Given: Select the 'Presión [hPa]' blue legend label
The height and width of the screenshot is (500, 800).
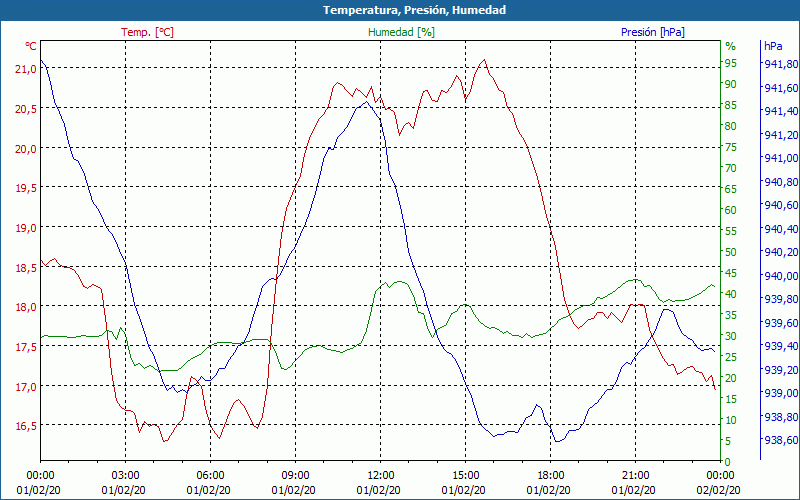Looking at the screenshot, I should coord(653,32).
